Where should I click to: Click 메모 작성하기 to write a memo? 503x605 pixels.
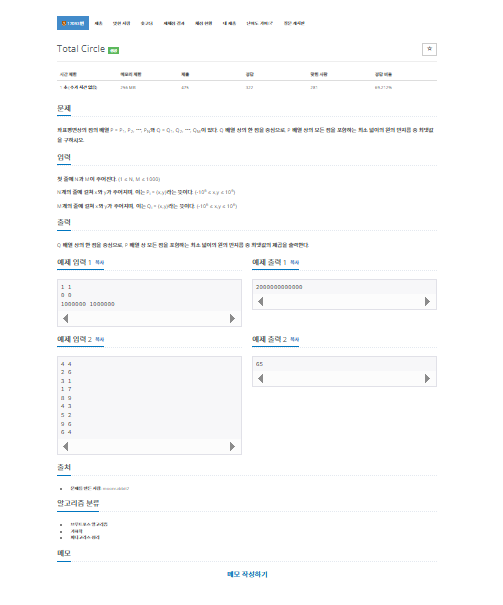pos(247,574)
